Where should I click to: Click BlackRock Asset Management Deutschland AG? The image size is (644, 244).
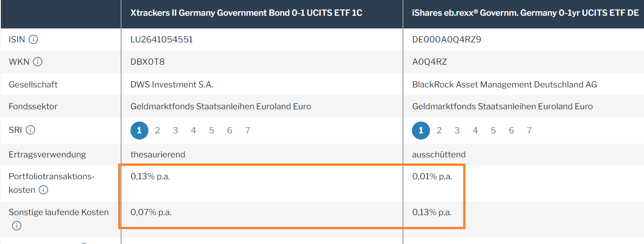pyautogui.click(x=504, y=84)
